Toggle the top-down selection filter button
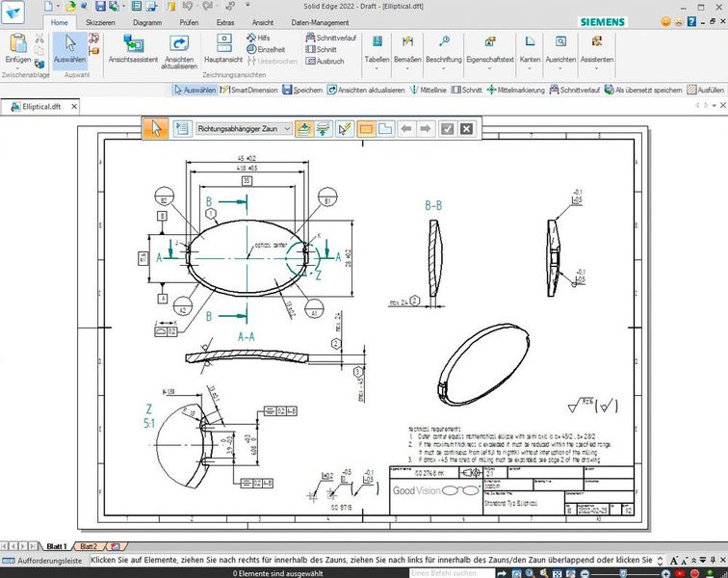This screenshot has width=728, height=578. pos(303,128)
